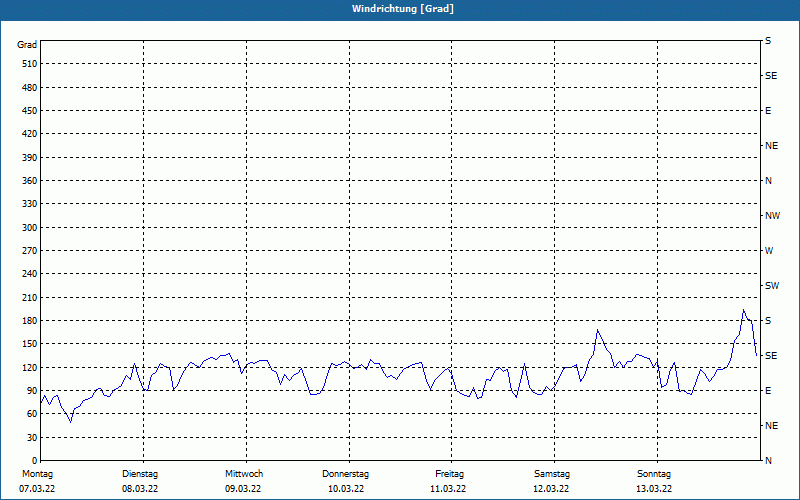Click the 'Mittwoch' day label
This screenshot has height=500, width=800.
click(x=244, y=474)
